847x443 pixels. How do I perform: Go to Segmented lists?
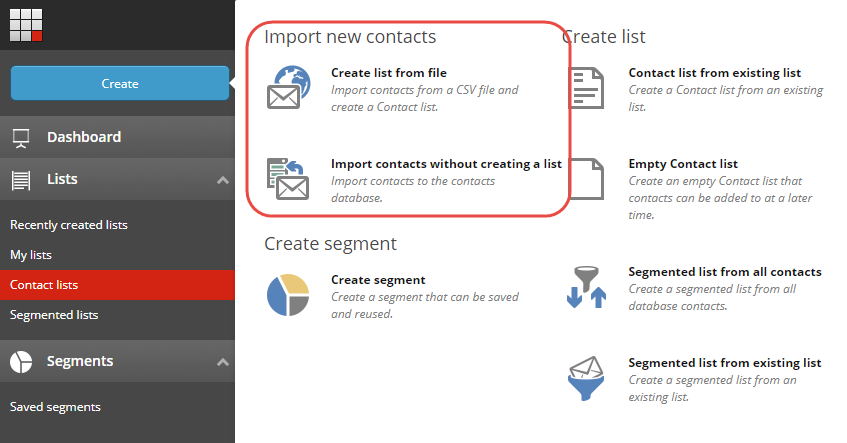coord(54,315)
